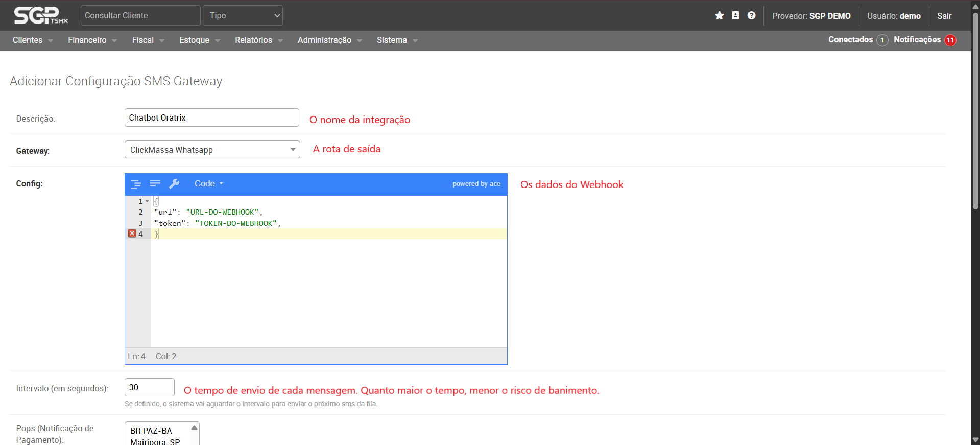Click the Sair logout link
This screenshot has width=980, height=445.
pos(944,16)
